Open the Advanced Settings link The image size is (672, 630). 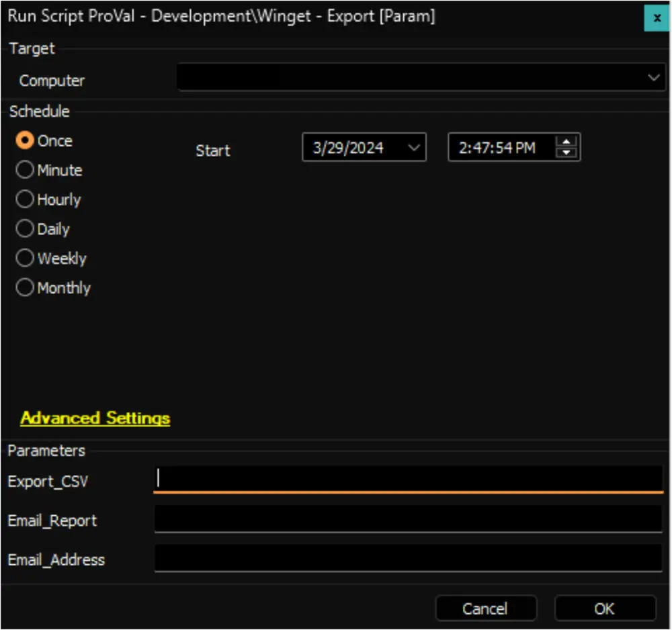coord(95,418)
